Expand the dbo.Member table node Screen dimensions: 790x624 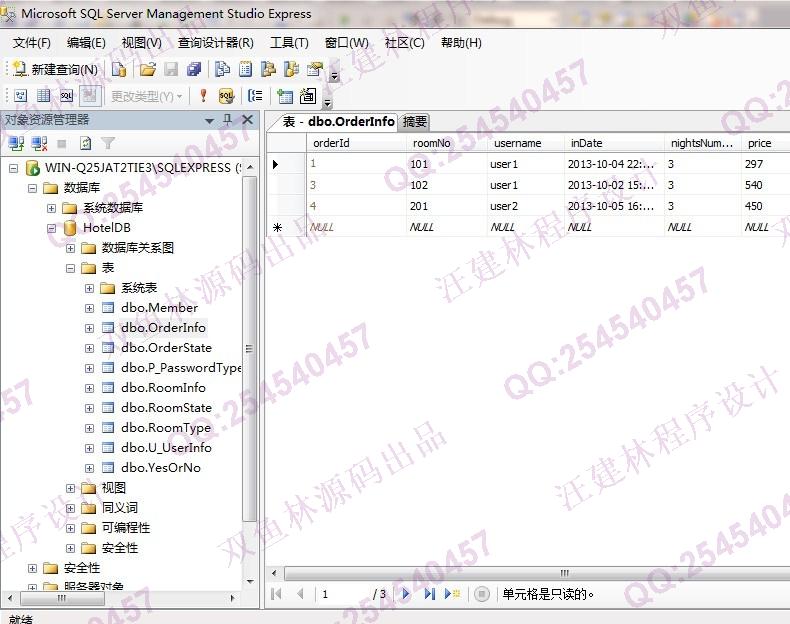(89, 308)
